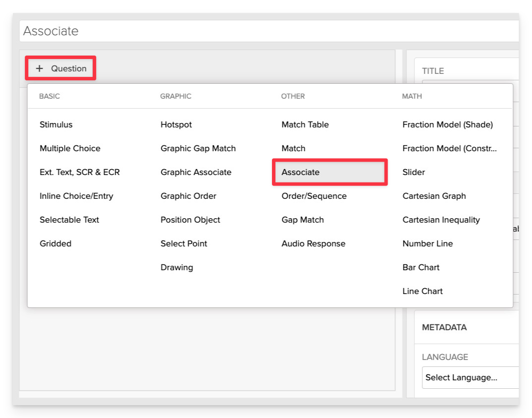Select Line Chart question type

[422, 291]
